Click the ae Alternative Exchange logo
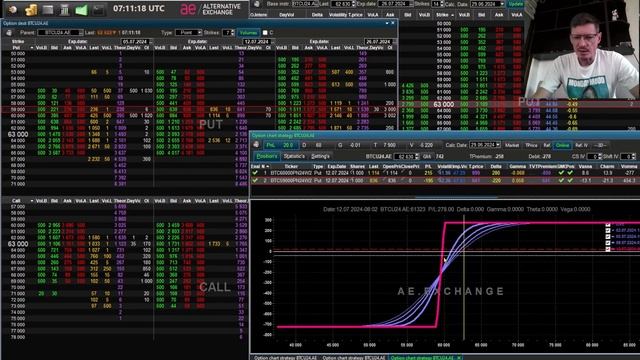The image size is (640, 360). (x=211, y=9)
